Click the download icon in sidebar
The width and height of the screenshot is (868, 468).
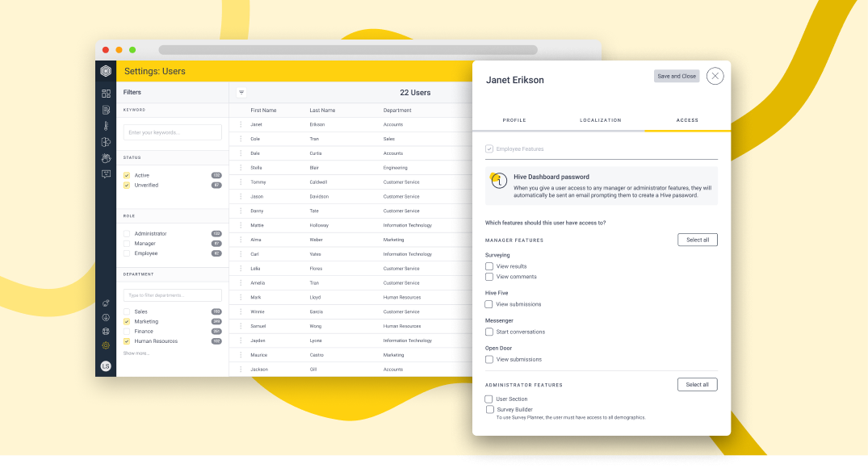coord(106,318)
